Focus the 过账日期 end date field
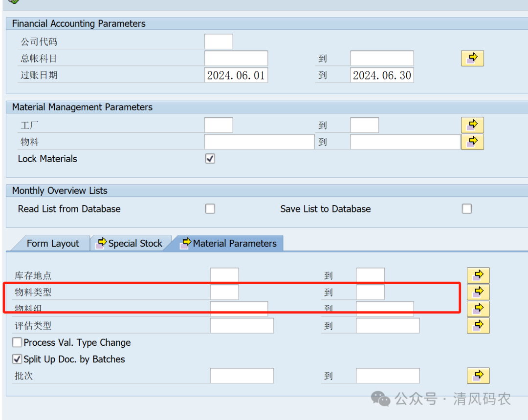528x420 pixels. pyautogui.click(x=382, y=75)
